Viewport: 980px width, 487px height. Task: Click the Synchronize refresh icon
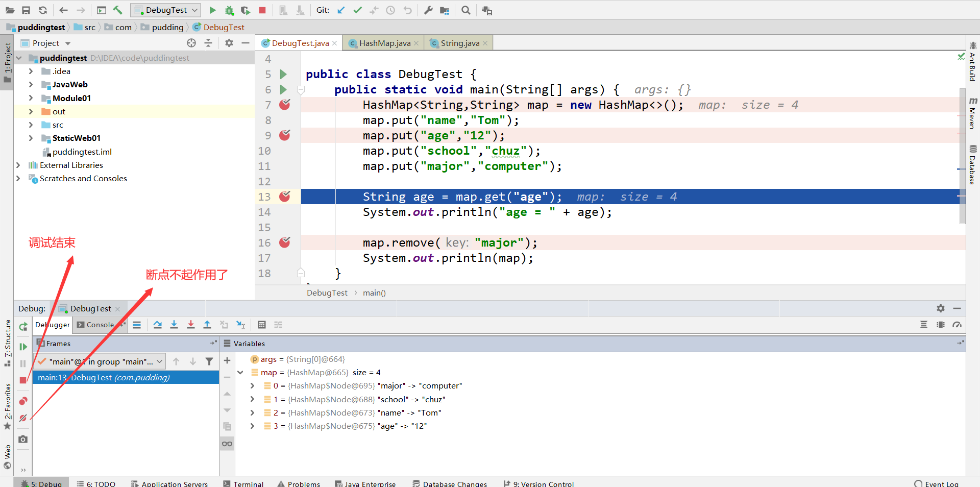point(43,10)
